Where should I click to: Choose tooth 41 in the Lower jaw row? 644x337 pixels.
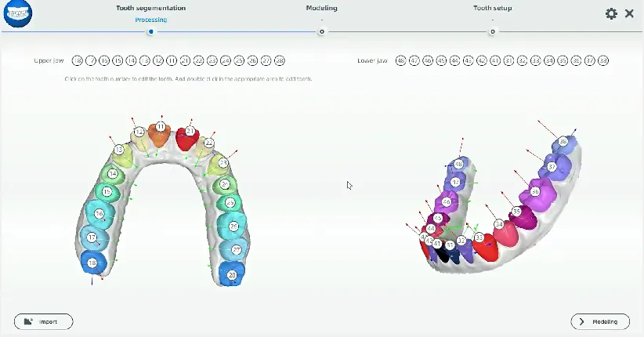pyautogui.click(x=495, y=60)
